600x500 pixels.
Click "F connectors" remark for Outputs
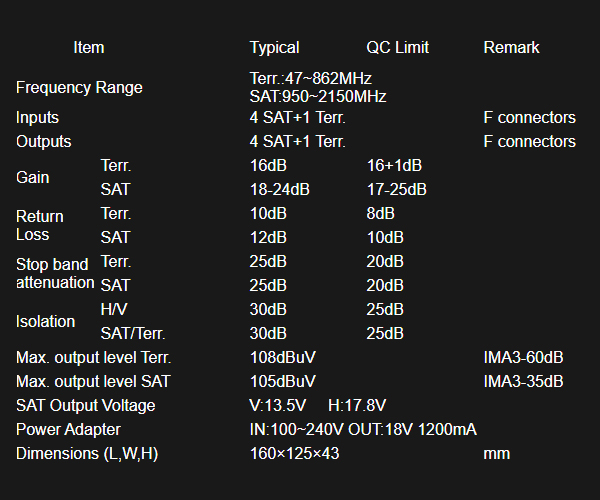tap(529, 141)
